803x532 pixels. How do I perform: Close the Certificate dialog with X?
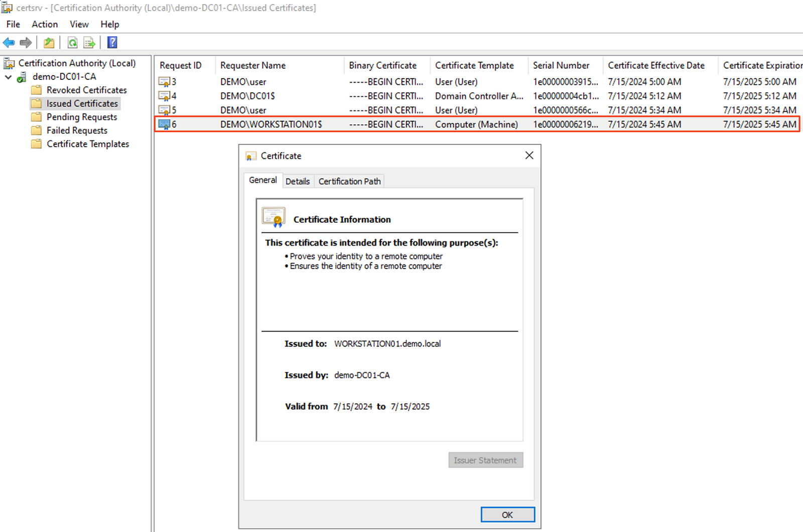coord(529,155)
